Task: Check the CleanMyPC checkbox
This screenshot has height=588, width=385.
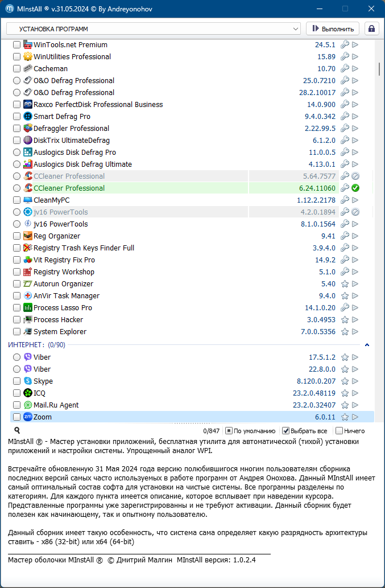Action: pos(16,200)
